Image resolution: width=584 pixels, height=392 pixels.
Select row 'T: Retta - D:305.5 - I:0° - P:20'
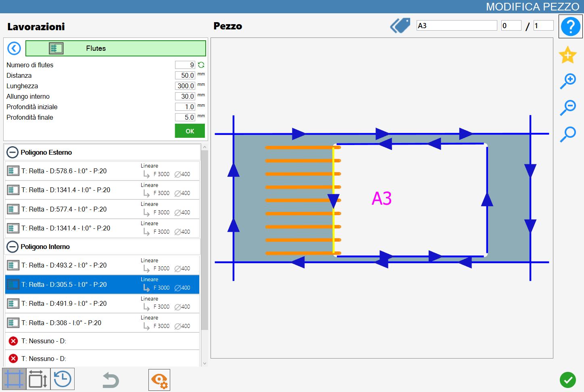(x=102, y=284)
